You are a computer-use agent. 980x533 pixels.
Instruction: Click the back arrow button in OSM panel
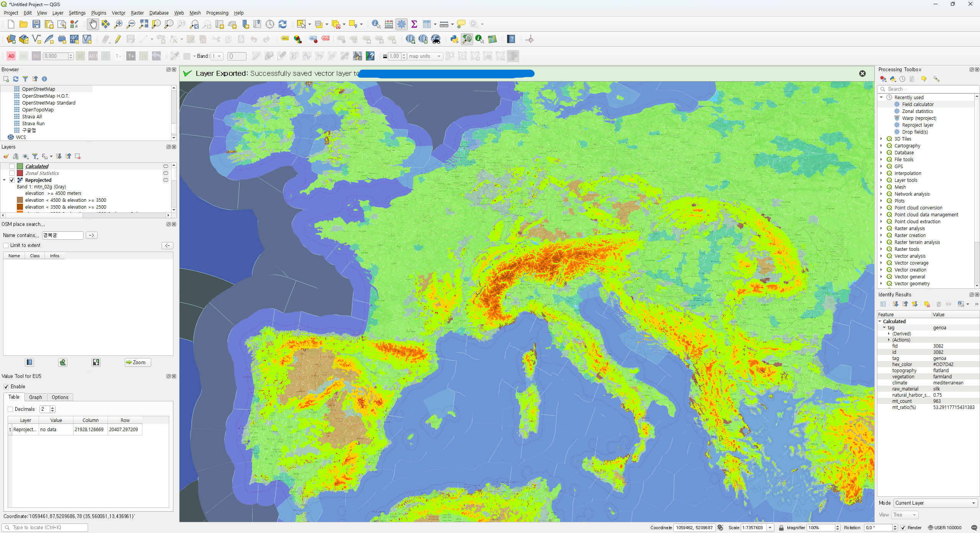tap(167, 245)
